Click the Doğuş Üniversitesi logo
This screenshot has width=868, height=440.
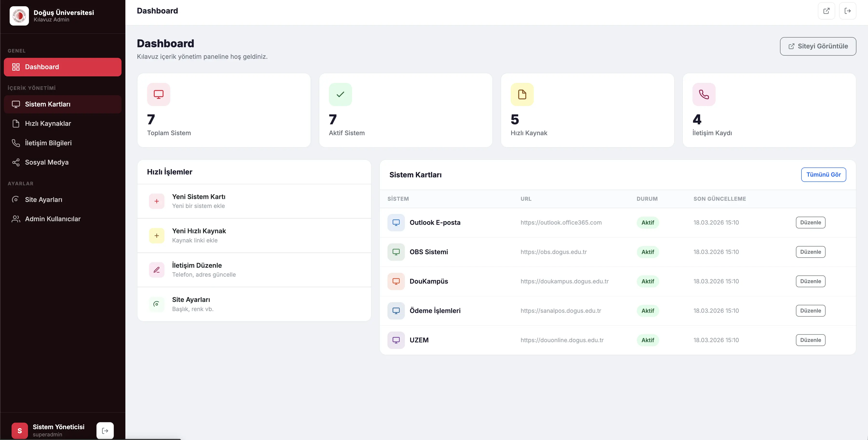pos(19,16)
